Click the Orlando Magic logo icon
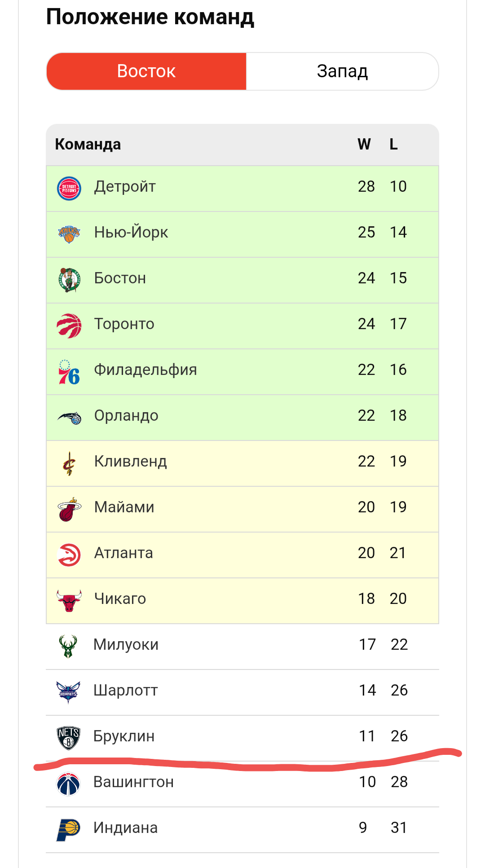The image size is (485, 868). coord(69,418)
